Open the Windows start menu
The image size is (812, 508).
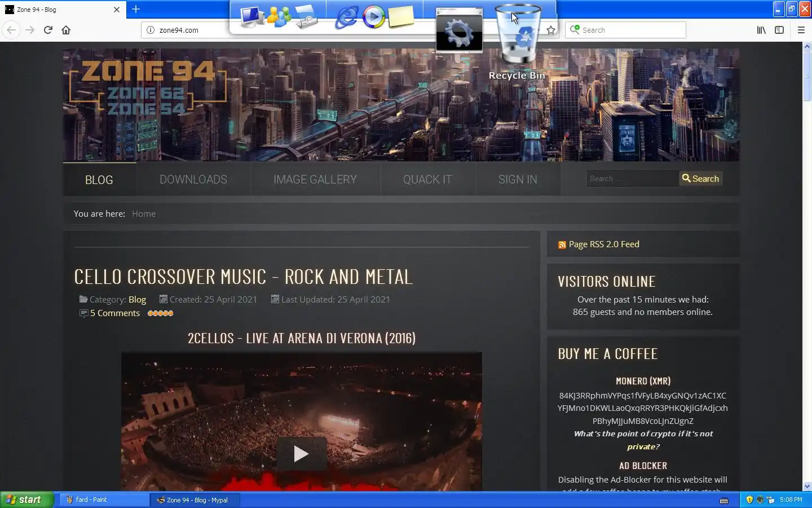pos(27,500)
